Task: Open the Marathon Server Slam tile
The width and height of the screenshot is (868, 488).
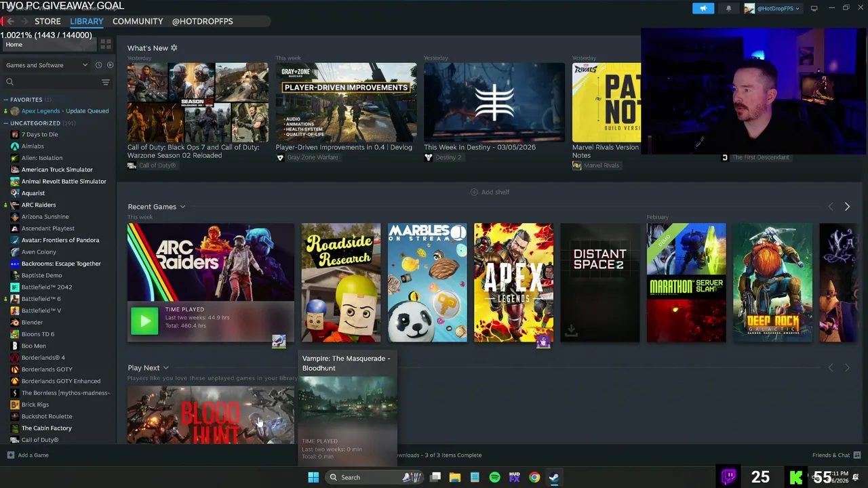Action: [686, 283]
